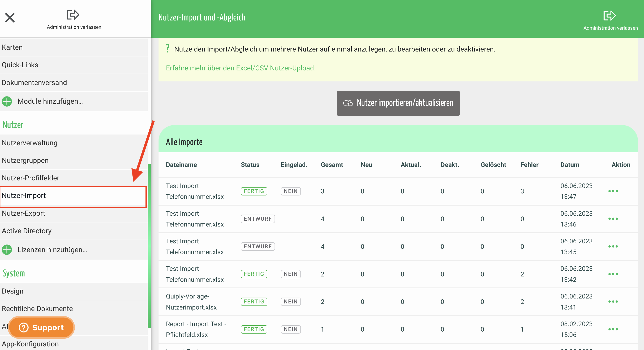
Task: Click the date 08.02.2023 15:06
Action: tap(576, 329)
